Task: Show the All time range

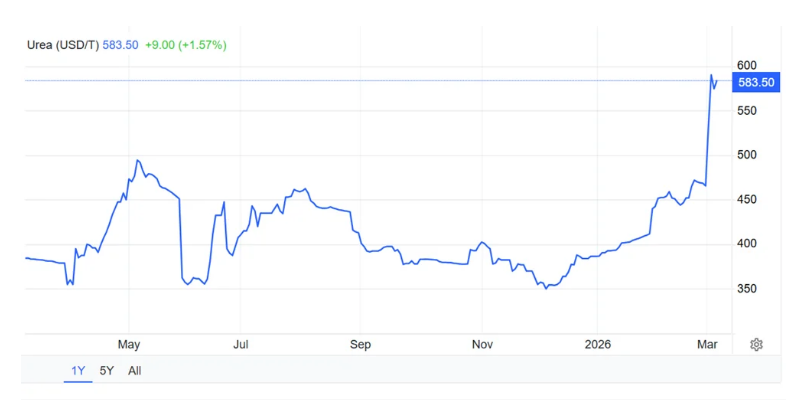Action: click(135, 371)
